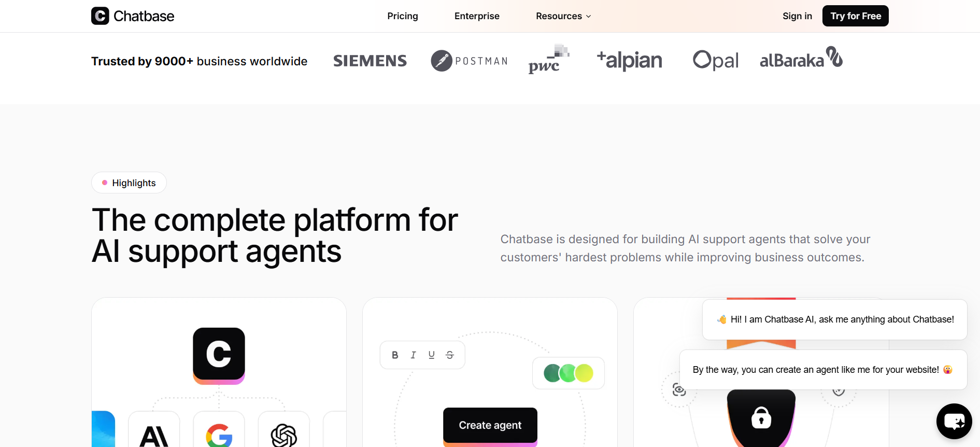980x447 pixels.
Task: Click the Try for Free button
Action: coord(856,16)
